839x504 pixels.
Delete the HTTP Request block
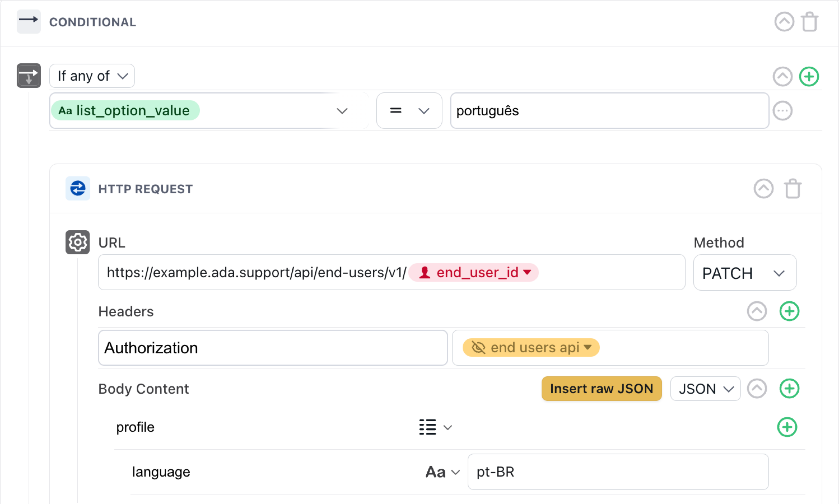(x=793, y=188)
